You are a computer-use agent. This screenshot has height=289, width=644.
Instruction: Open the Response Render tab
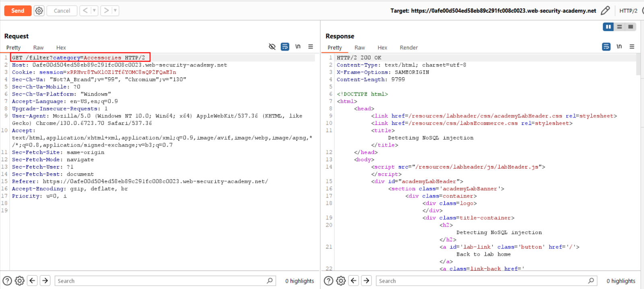coord(409,48)
